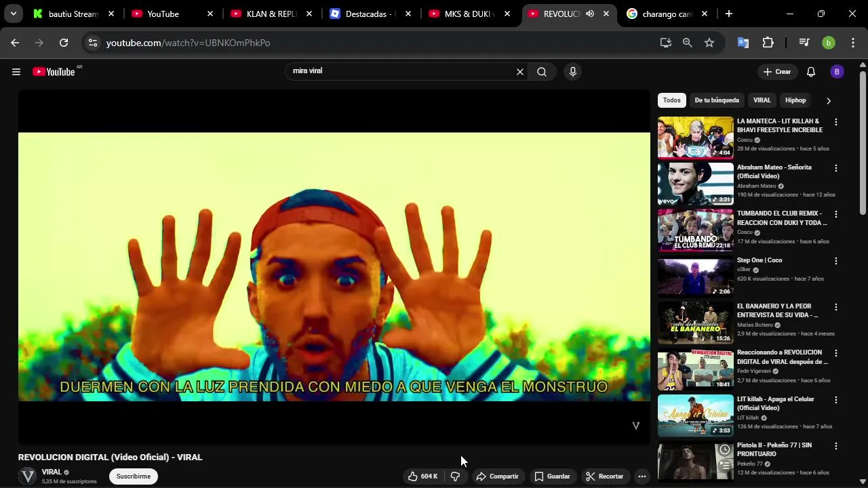This screenshot has width=868, height=488.
Task: Open more actions under the video
Action: (x=642, y=476)
